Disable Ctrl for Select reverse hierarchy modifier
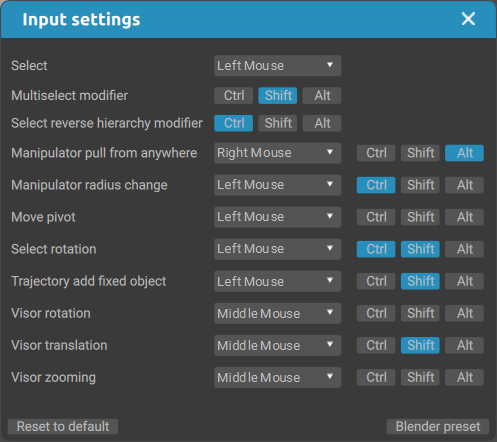The image size is (497, 442). (234, 123)
